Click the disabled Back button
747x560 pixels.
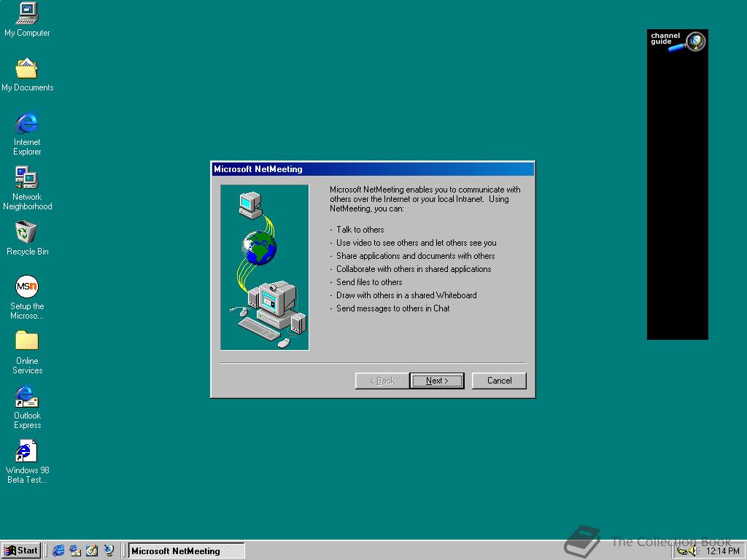(x=382, y=381)
